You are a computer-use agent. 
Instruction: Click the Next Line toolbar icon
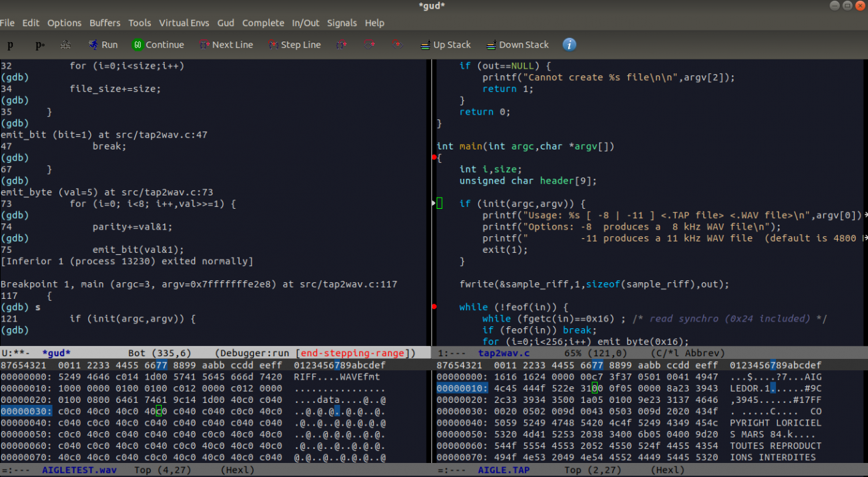pos(204,45)
